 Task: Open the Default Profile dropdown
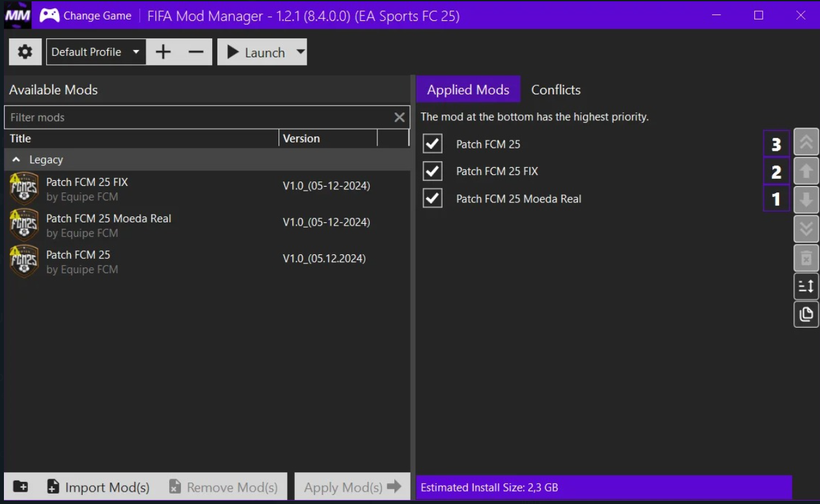pos(96,52)
